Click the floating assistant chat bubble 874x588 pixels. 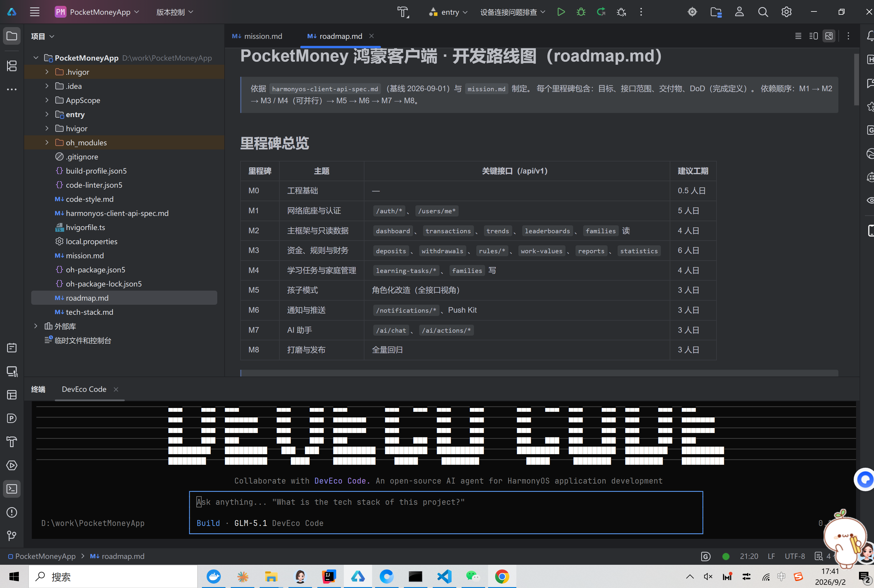click(x=865, y=479)
